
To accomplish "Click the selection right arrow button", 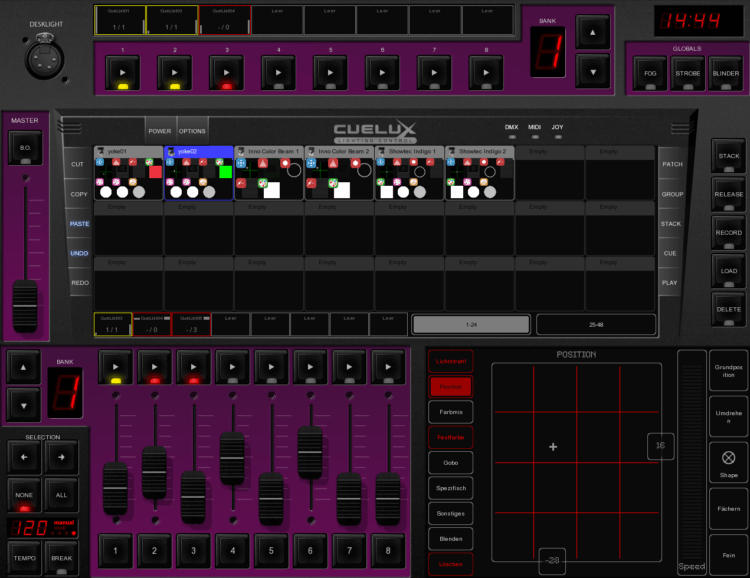I will [61, 458].
